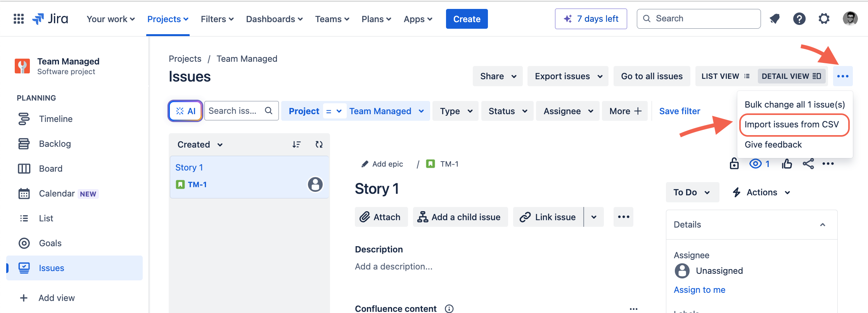Toggle the watch issue eye icon
868x313 pixels.
[756, 164]
